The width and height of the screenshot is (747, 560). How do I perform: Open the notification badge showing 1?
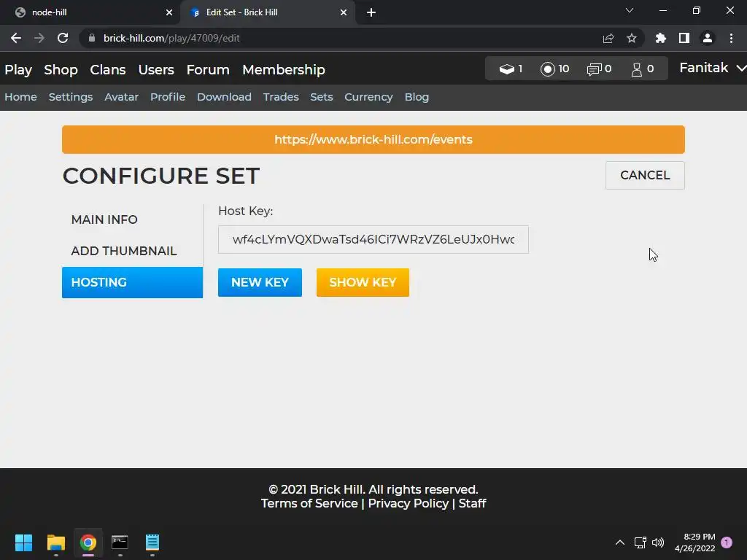point(727,542)
